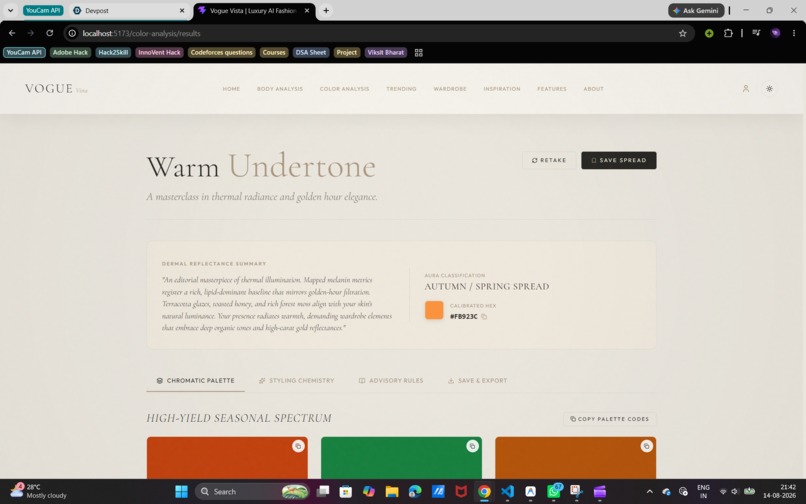This screenshot has height=504, width=806.
Task: Bookmark this page with the star icon
Action: click(x=682, y=33)
